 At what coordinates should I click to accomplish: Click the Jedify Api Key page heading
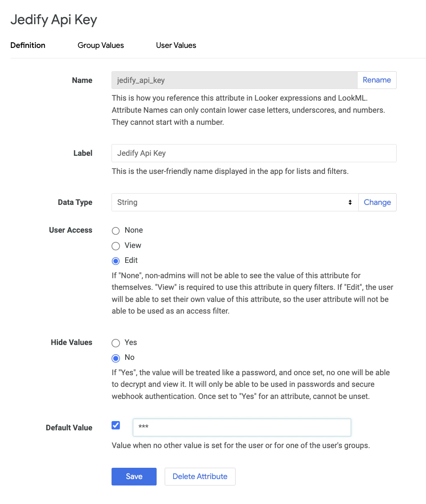coord(54,19)
